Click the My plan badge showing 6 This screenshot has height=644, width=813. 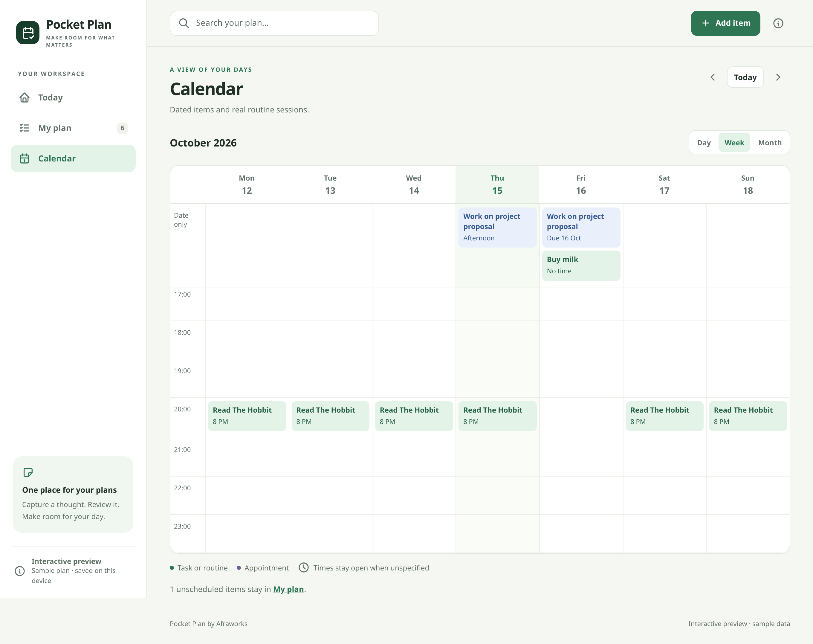coord(122,128)
